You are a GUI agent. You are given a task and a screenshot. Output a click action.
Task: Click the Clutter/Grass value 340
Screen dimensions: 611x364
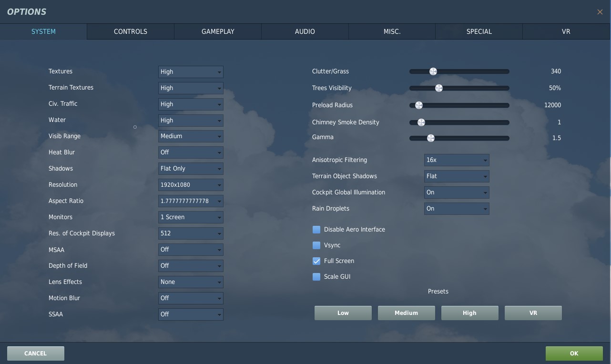556,71
